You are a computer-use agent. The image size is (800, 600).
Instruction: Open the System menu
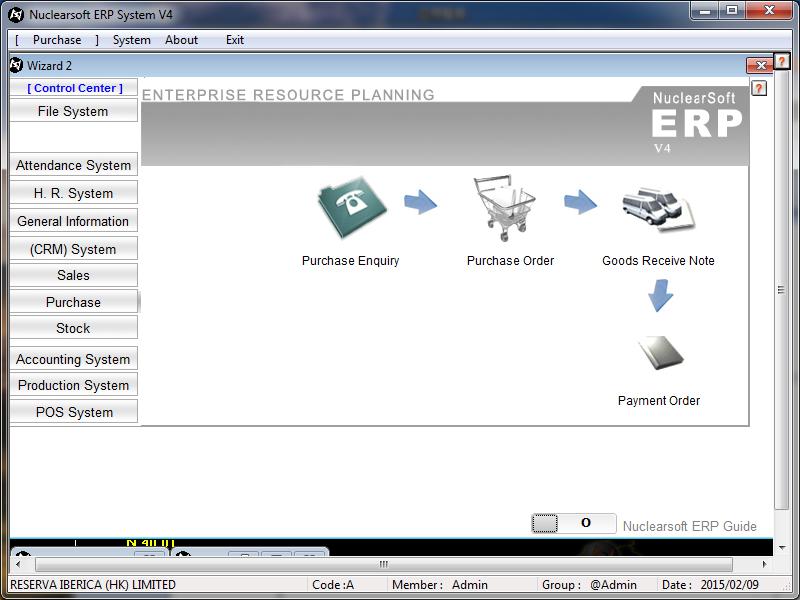[132, 40]
